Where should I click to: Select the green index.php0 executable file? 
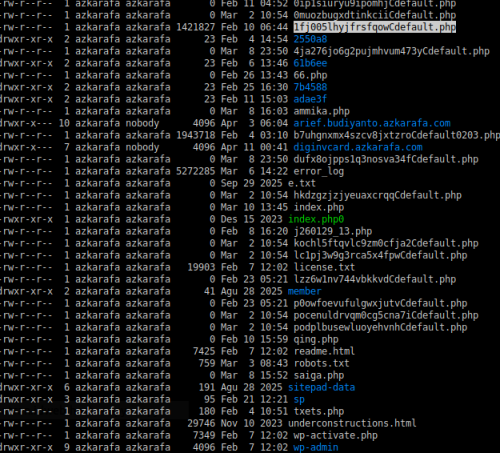(316, 219)
